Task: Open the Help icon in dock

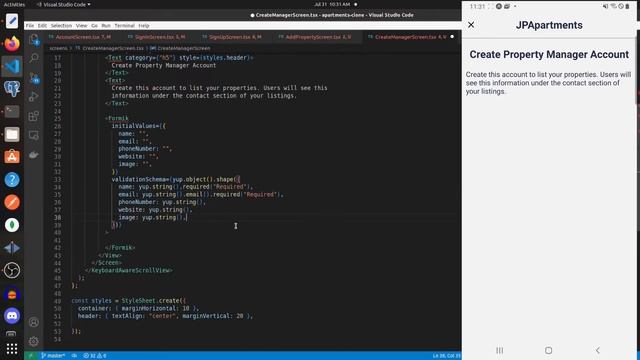Action: coord(12,180)
